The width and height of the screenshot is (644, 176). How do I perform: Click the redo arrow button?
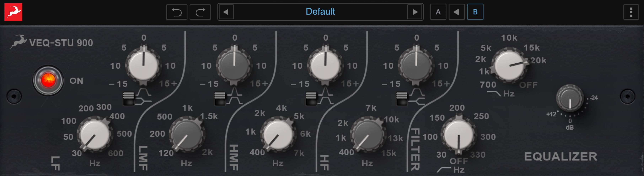pyautogui.click(x=200, y=12)
